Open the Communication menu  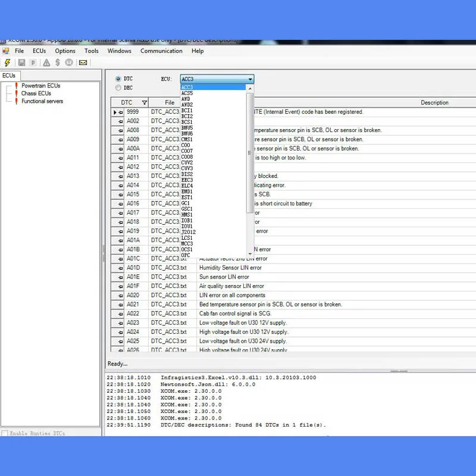click(x=161, y=51)
